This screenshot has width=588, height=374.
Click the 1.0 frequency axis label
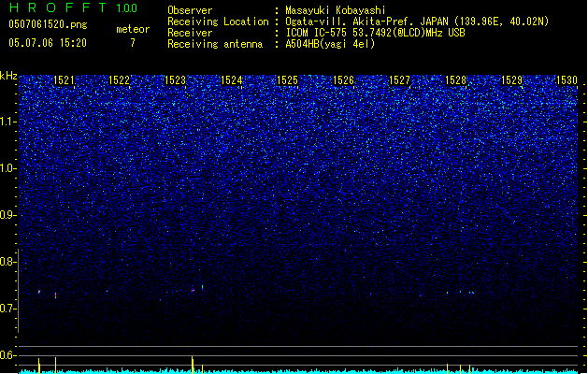[x=7, y=168]
